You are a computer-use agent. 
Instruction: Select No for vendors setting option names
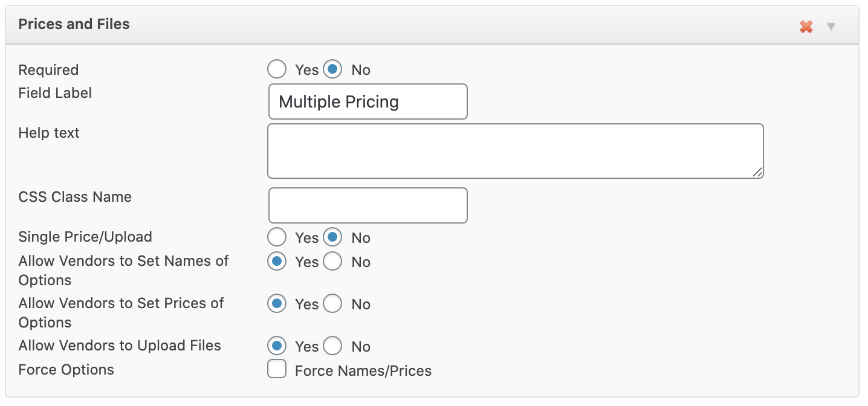[333, 262]
